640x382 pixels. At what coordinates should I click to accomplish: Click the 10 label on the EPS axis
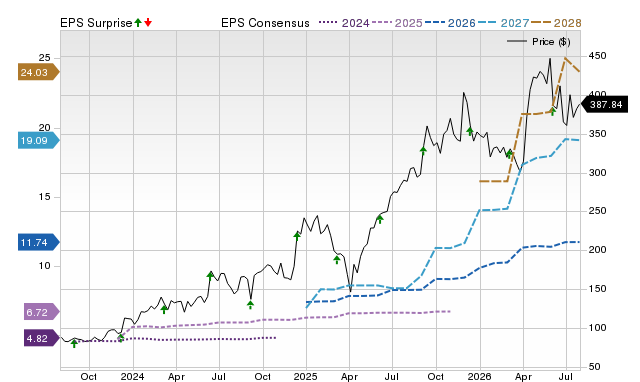click(x=44, y=266)
